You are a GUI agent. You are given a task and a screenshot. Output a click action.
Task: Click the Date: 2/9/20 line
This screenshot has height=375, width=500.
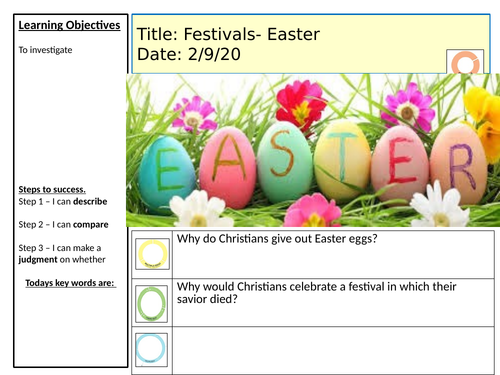pos(189,54)
